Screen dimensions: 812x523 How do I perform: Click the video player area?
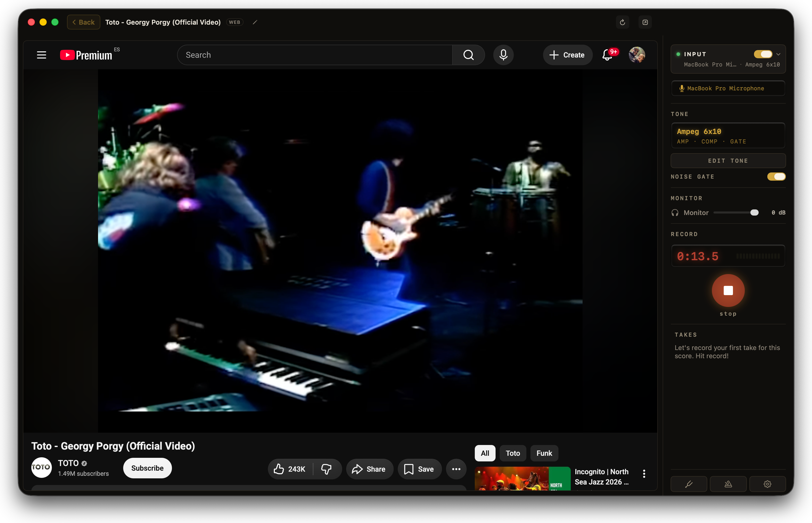point(340,251)
